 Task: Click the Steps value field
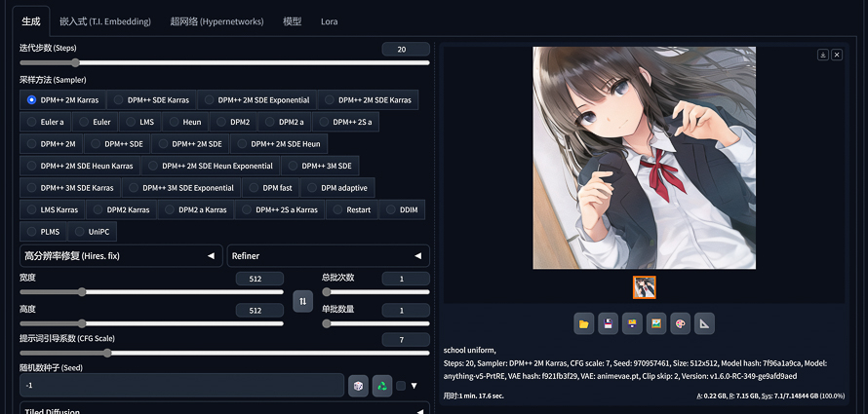(x=406, y=50)
